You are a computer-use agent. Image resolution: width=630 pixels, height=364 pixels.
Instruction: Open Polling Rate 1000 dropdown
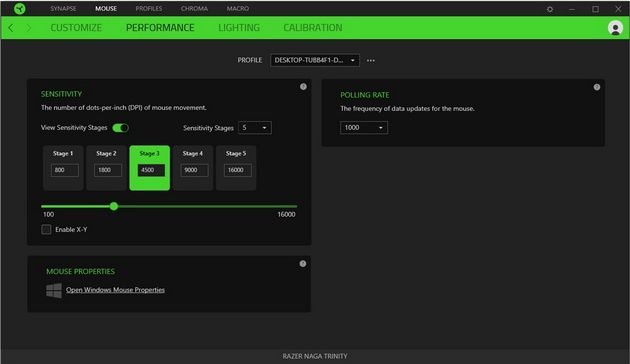364,127
